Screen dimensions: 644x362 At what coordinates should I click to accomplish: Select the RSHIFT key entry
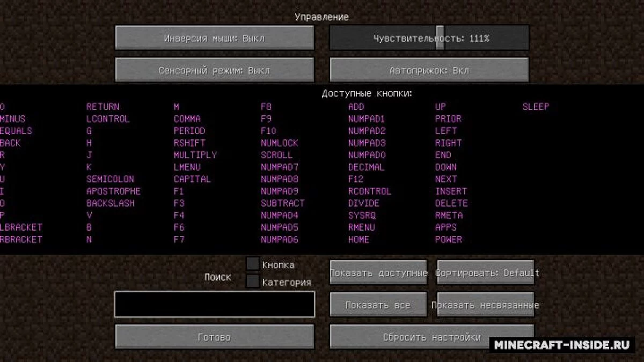pos(189,143)
